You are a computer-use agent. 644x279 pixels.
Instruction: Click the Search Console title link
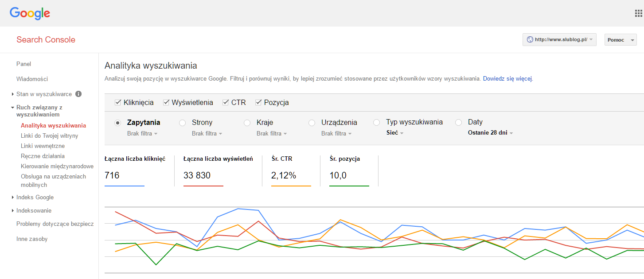coord(46,40)
